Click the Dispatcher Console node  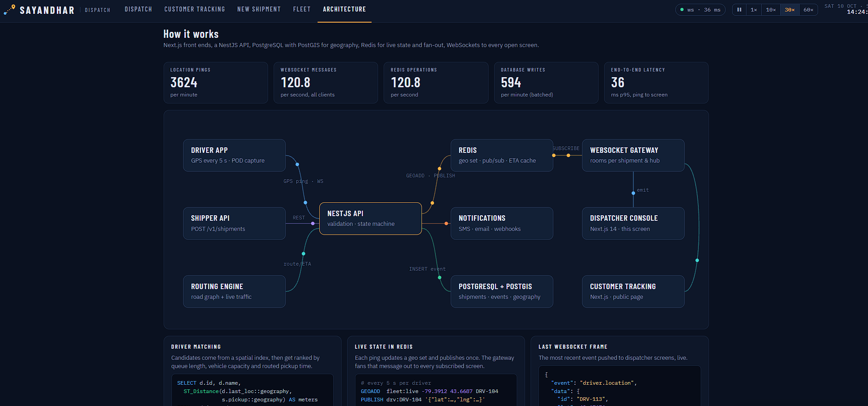click(x=633, y=224)
